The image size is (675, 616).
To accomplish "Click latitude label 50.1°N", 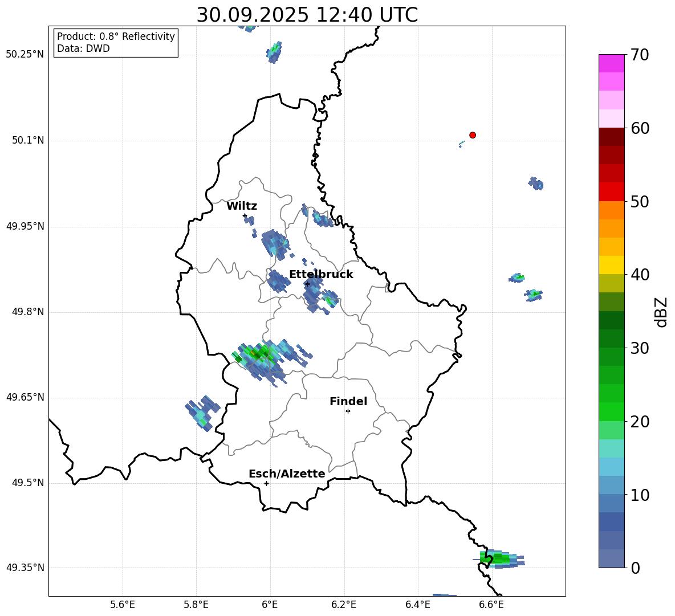I will [x=29, y=141].
